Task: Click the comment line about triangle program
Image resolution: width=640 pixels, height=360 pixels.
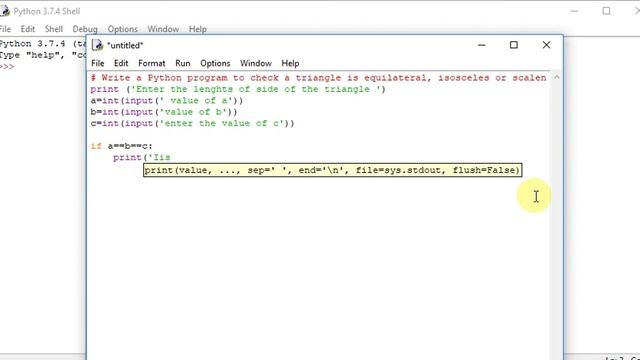Action: click(x=318, y=78)
